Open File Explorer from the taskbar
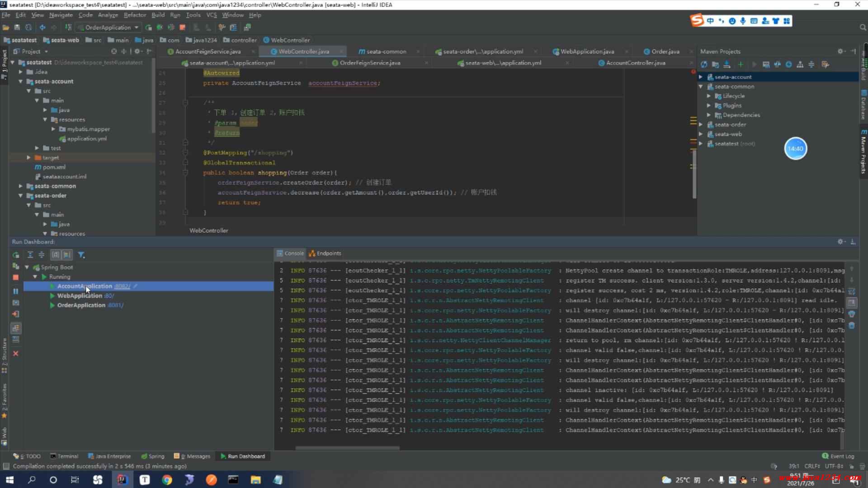Viewport: 868px width, 488px height. click(255, 480)
